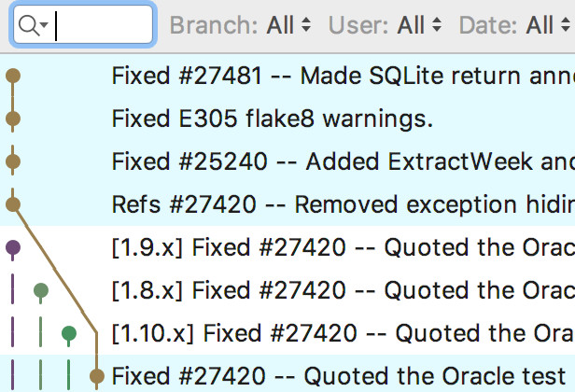Screen dimensions: 575x392
Task: Open the Branch filter dropdown
Action: tap(241, 25)
